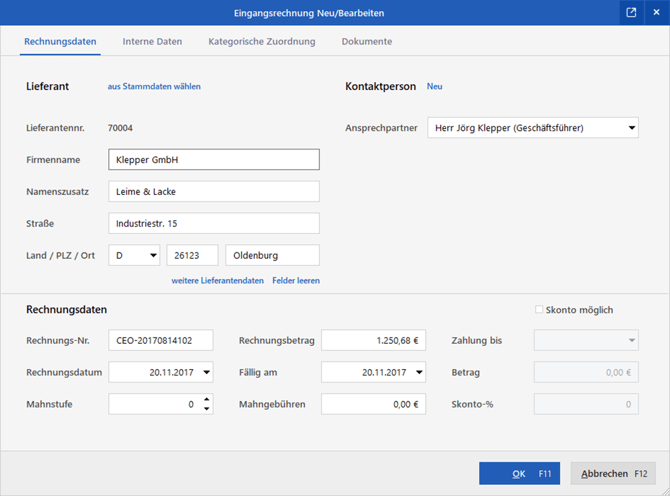Open the Fällig am date picker
The image size is (670, 496).
point(418,372)
